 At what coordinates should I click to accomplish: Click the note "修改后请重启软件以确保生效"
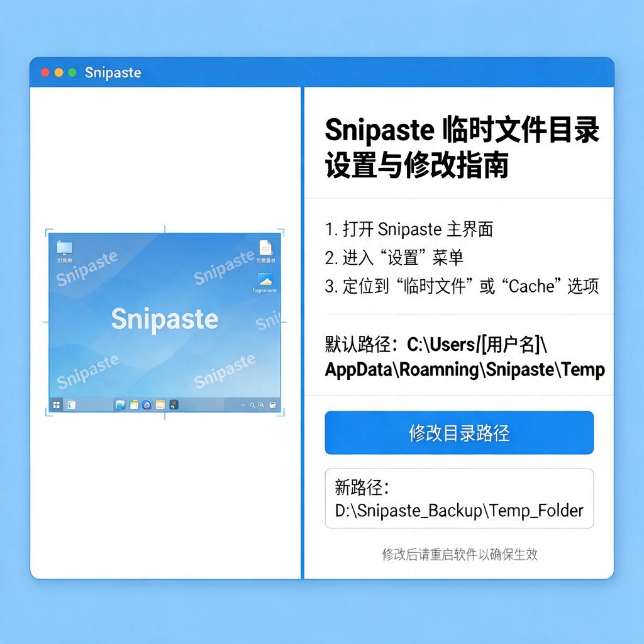pyautogui.click(x=460, y=555)
